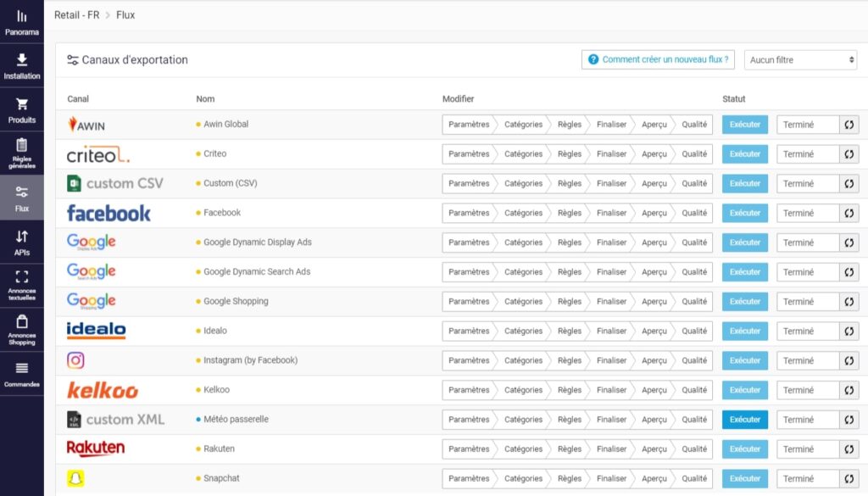Open the Paramètres step for Google Shopping

click(469, 302)
